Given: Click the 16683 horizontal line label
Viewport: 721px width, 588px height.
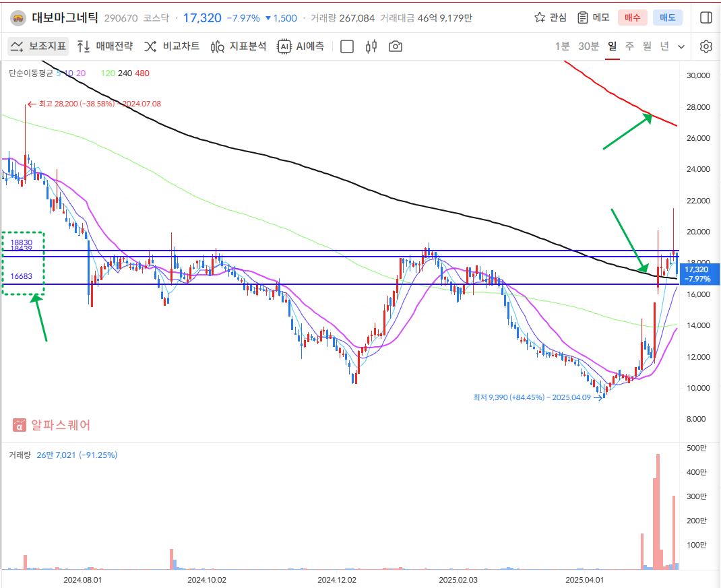Looking at the screenshot, I should (x=21, y=276).
